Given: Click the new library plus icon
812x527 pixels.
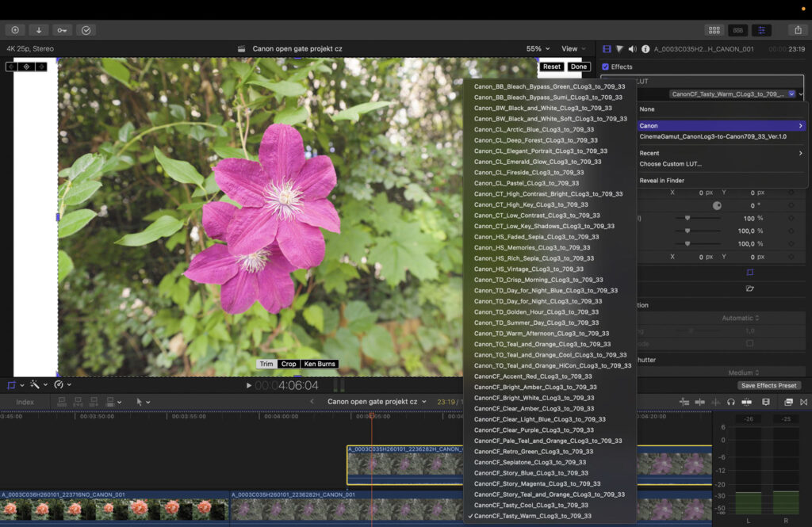Looking at the screenshot, I should click(15, 30).
